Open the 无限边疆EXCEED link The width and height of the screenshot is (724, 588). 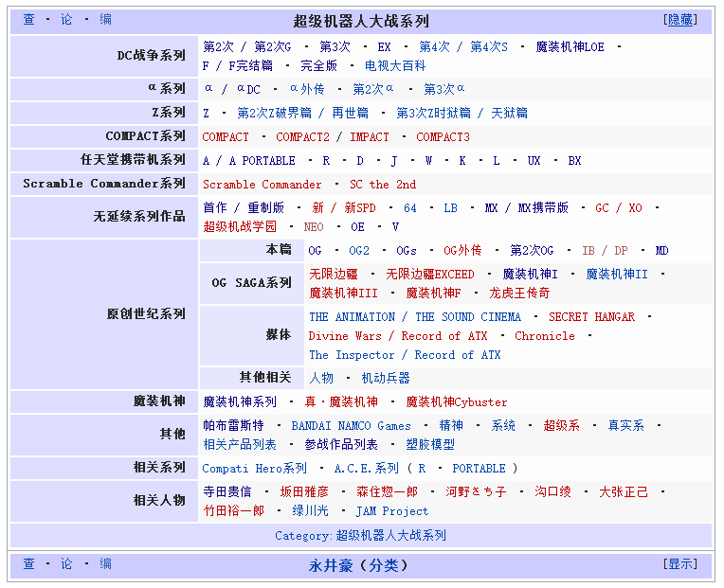tap(430, 275)
